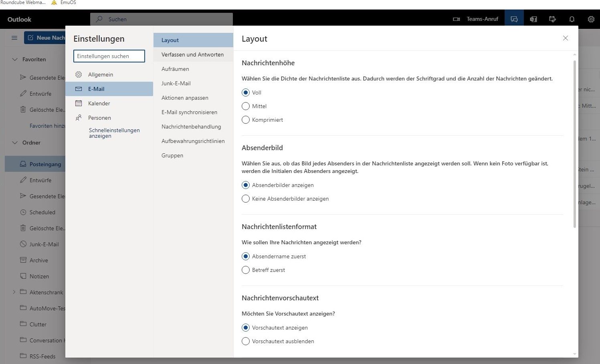Click the AutoMove-Test folder icon
The image size is (600, 364).
[x=23, y=308]
